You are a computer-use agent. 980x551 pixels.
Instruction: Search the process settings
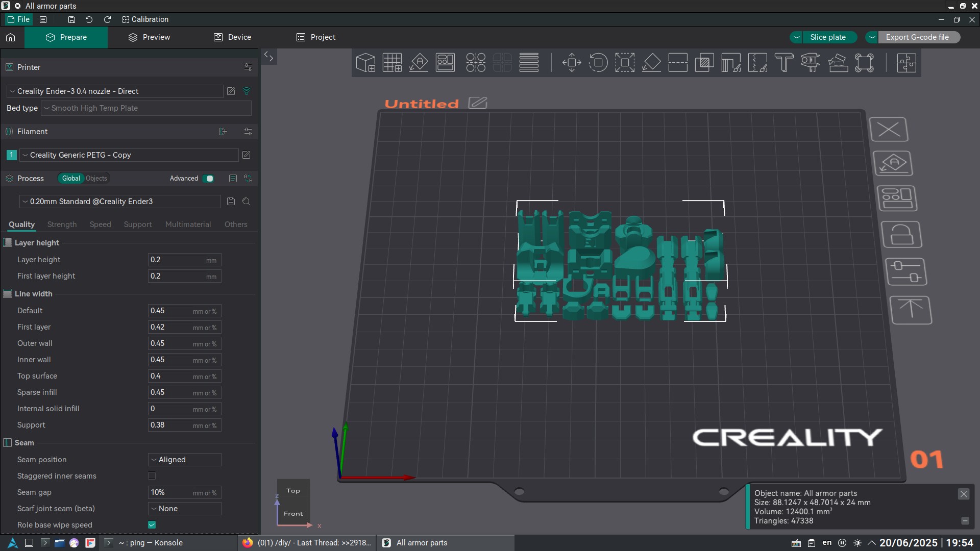[246, 202]
